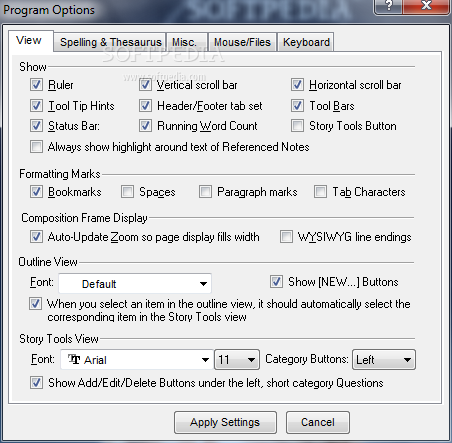Close the Program Options dialog
This screenshot has height=443, width=452.
click(x=426, y=6)
